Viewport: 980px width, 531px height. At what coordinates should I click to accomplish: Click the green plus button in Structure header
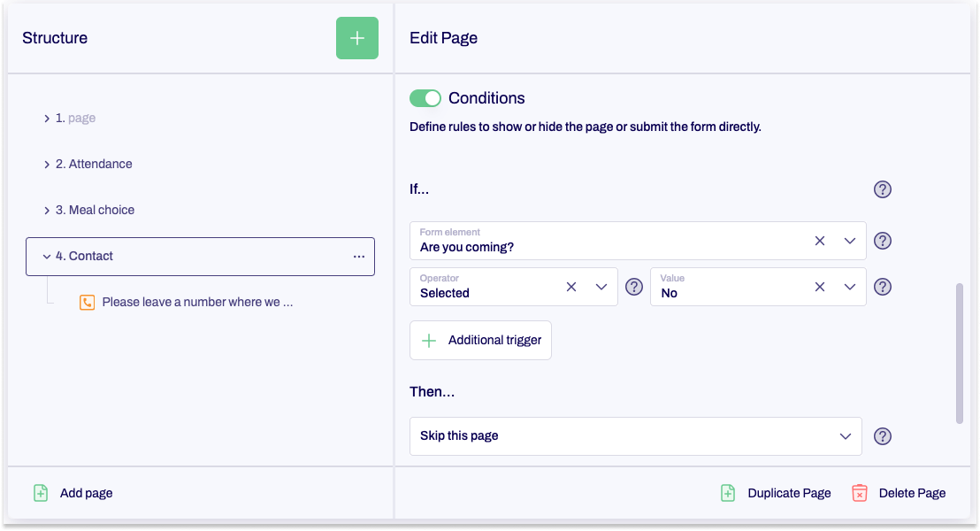click(356, 38)
